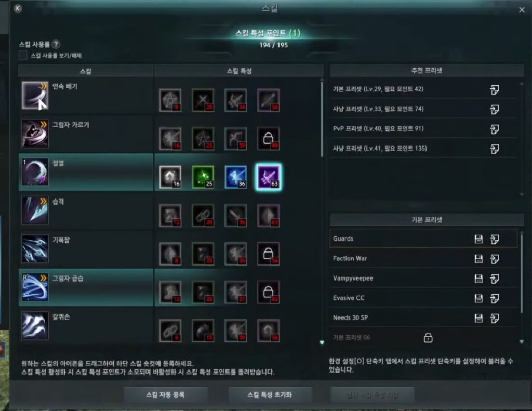Activate the green 절멸 trait numbered 25
532x411 pixels.
(x=203, y=177)
